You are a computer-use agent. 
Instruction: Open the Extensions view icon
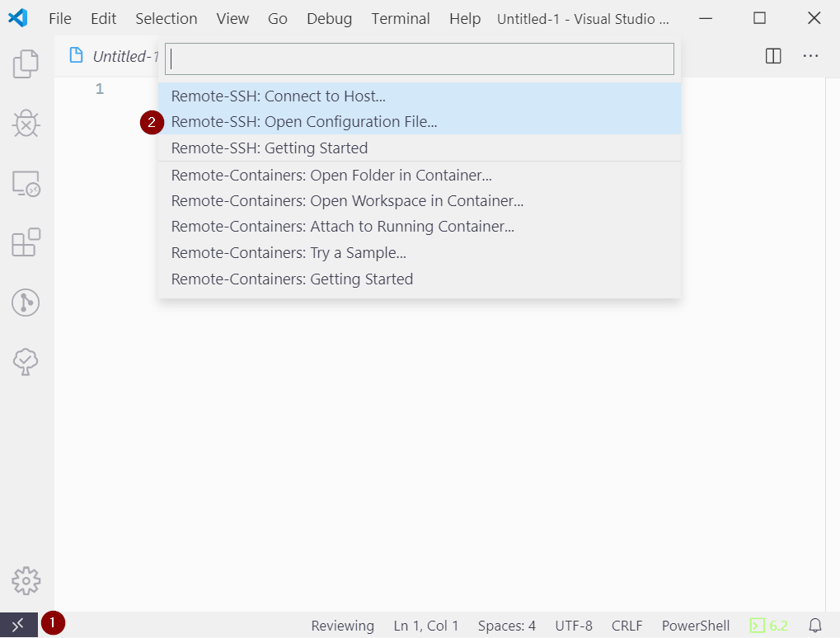point(26,242)
